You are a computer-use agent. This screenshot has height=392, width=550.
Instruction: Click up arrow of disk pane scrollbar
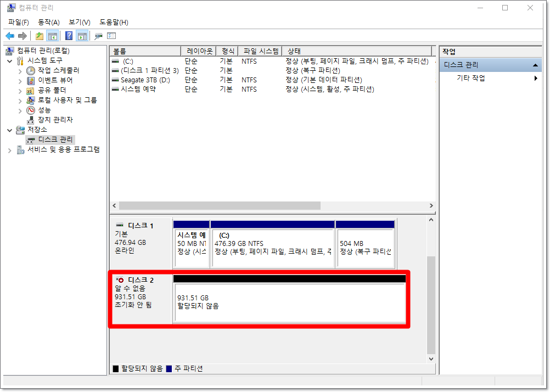tap(431, 220)
